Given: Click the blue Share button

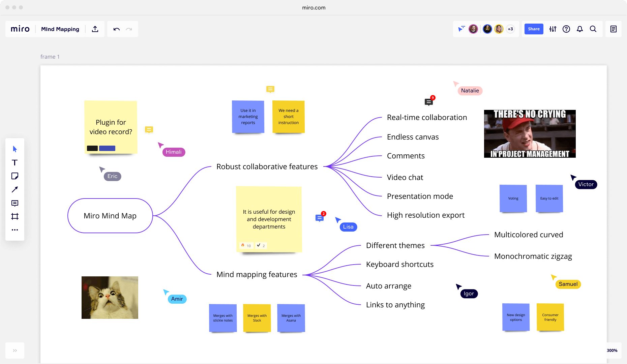Looking at the screenshot, I should pos(534,29).
